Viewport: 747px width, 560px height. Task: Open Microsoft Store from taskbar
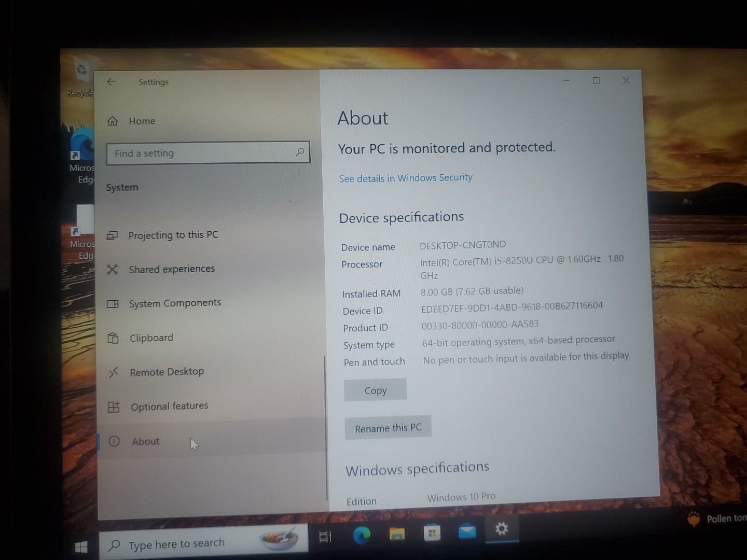[x=432, y=532]
